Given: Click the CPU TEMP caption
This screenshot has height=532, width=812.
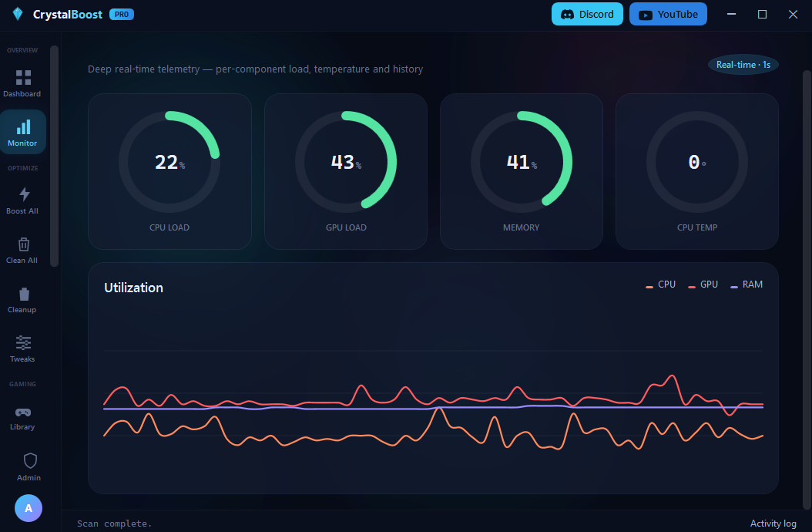Looking at the screenshot, I should 697,227.
